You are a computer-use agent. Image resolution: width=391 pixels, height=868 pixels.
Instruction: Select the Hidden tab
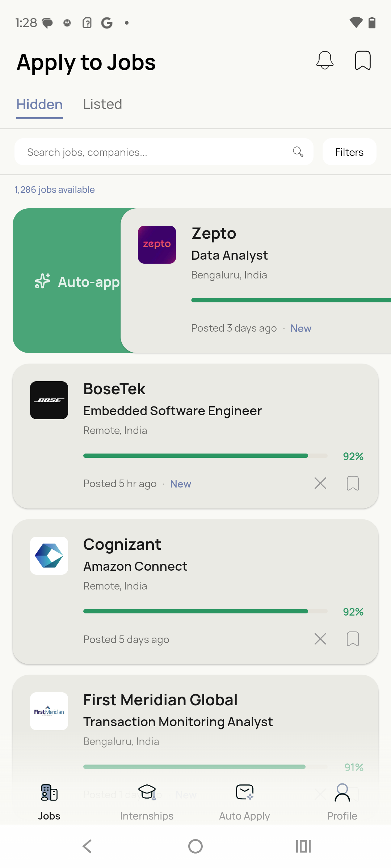click(x=39, y=104)
